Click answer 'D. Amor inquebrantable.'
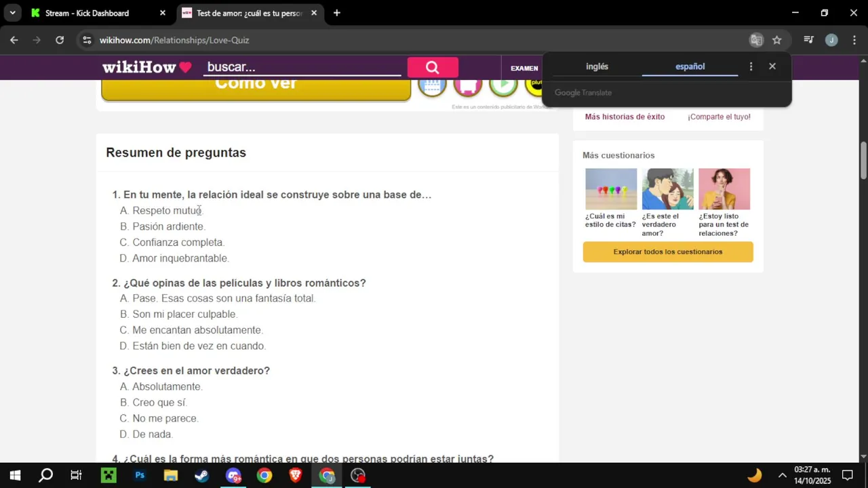This screenshot has height=488, width=868. tap(174, 258)
